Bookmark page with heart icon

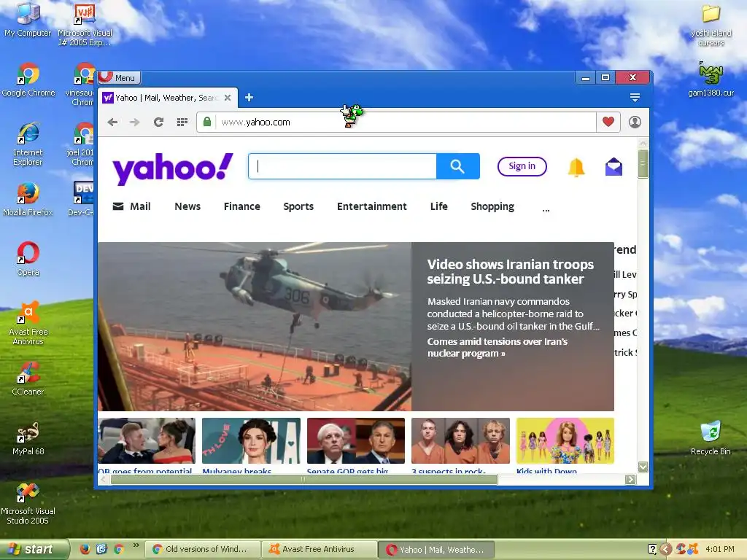coord(608,122)
